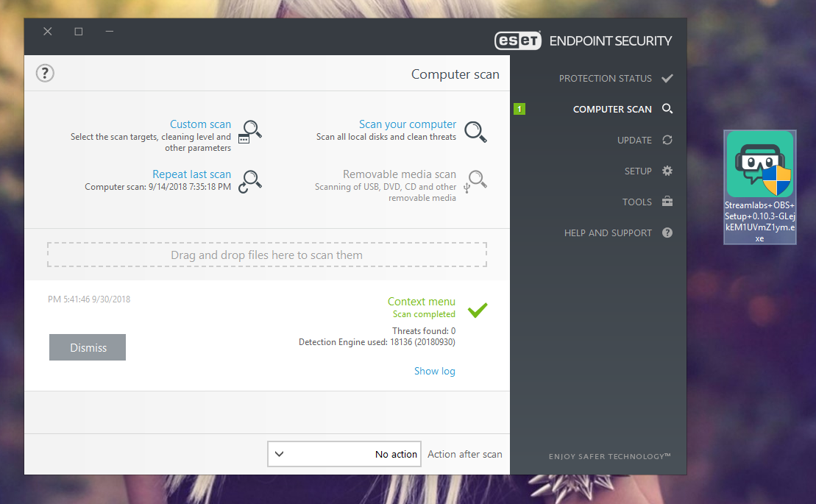This screenshot has width=816, height=504.
Task: Open the help question mark icon
Action: 46,74
